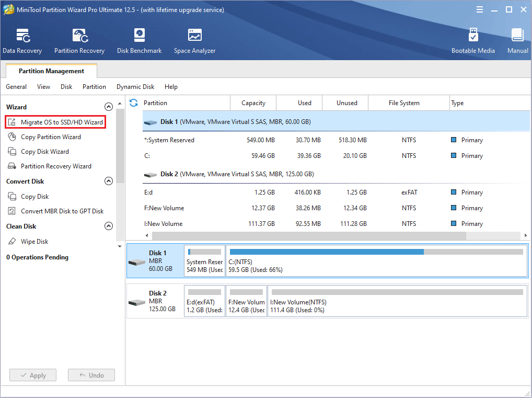
Task: Click the Copy Disk Wizard icon
Action: tap(12, 152)
